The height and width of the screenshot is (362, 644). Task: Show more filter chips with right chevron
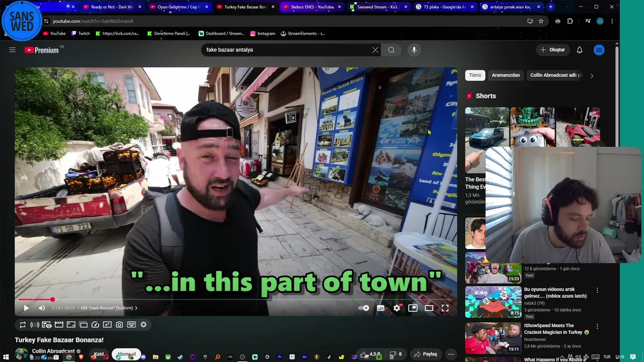coord(592,76)
